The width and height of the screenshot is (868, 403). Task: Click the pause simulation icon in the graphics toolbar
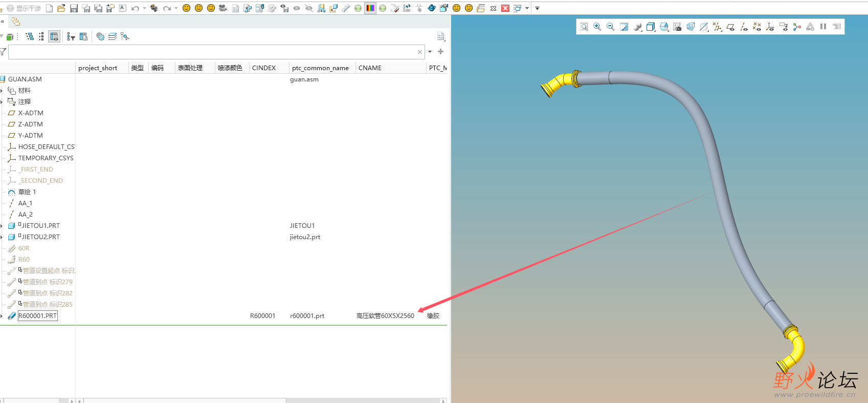click(x=824, y=27)
